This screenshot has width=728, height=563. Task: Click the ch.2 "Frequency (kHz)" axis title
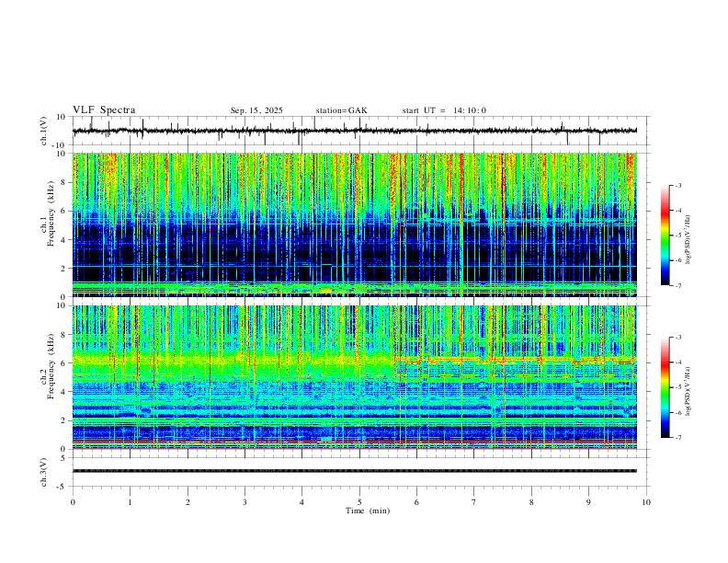51,366
